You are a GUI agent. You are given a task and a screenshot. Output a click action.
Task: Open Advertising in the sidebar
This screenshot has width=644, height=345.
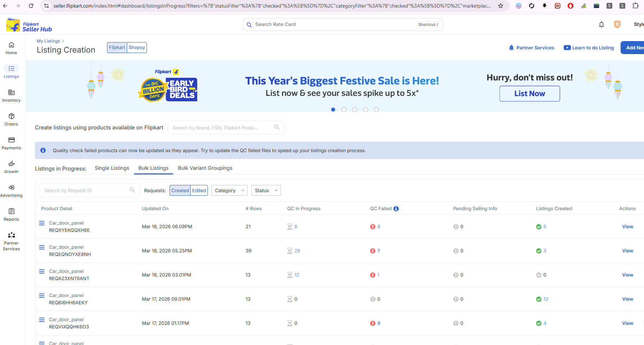tap(11, 191)
